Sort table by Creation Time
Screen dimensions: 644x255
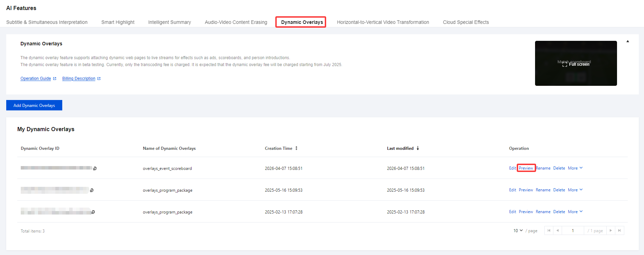click(x=296, y=148)
